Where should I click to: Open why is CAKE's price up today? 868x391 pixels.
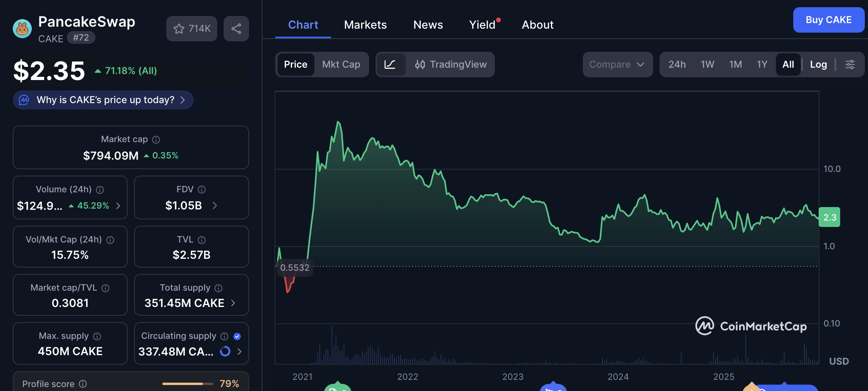[103, 100]
